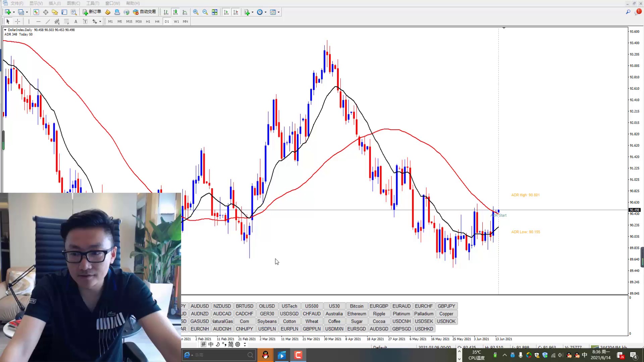The height and width of the screenshot is (362, 644).
Task: Open MetaEditor with the gold book icon
Action: coord(108,12)
